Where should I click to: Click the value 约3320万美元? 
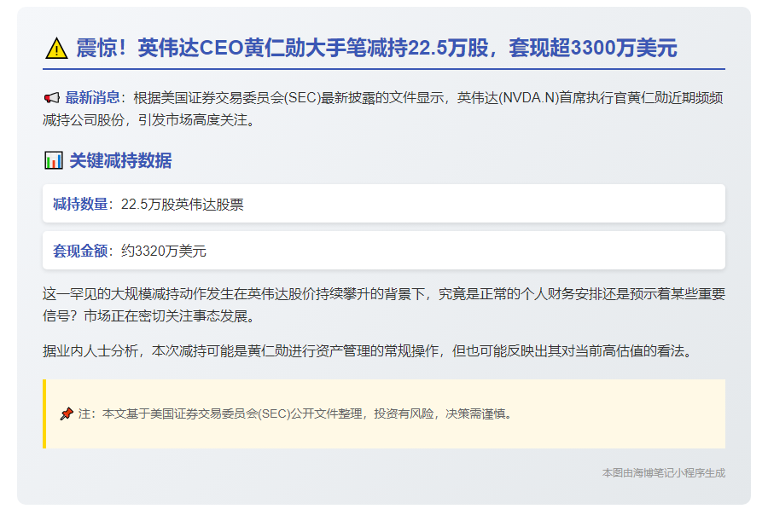click(164, 251)
